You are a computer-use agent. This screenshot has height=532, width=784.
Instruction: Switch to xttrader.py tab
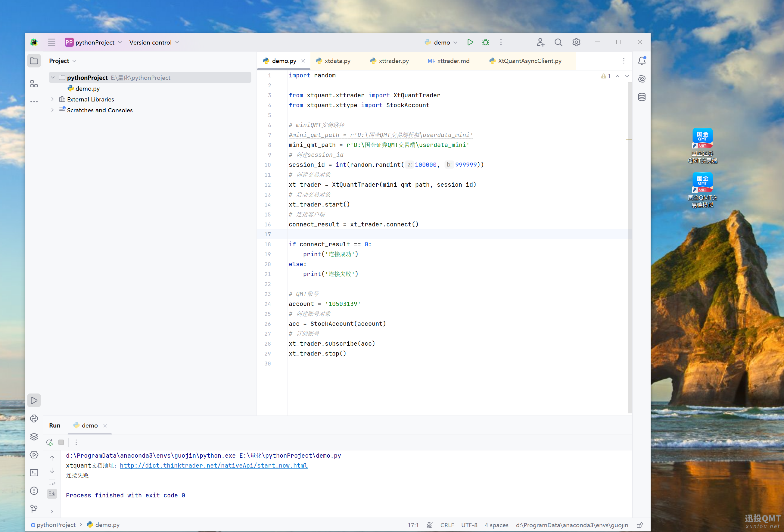[390, 61]
